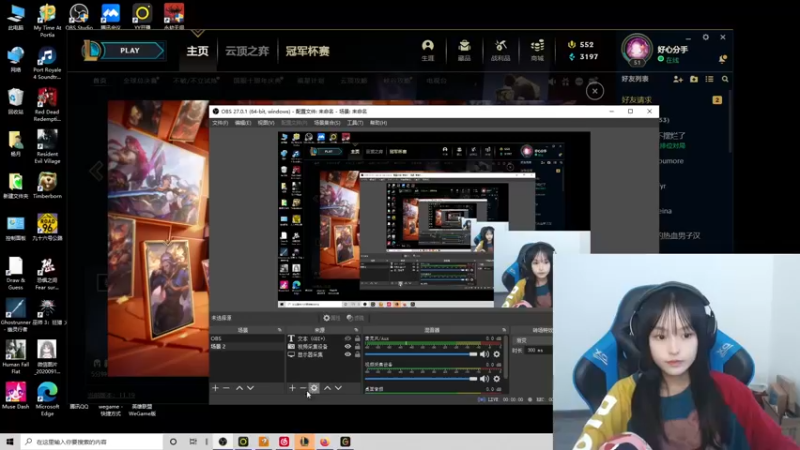Move scene down arrow

251,388
